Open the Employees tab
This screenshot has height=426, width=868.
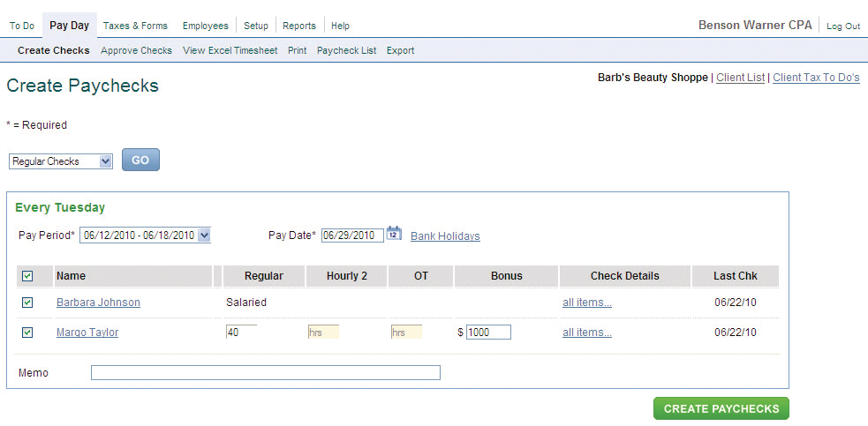point(205,26)
